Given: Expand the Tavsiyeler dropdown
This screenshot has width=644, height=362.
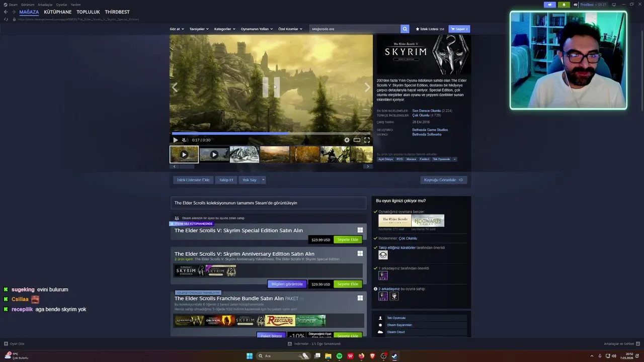Looking at the screenshot, I should pos(199,29).
